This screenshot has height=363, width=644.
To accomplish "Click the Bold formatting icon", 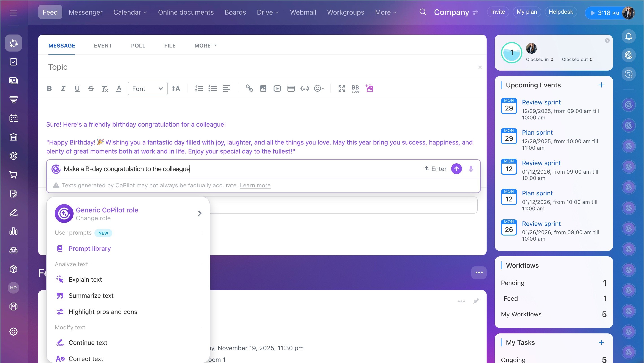I will 49,89.
